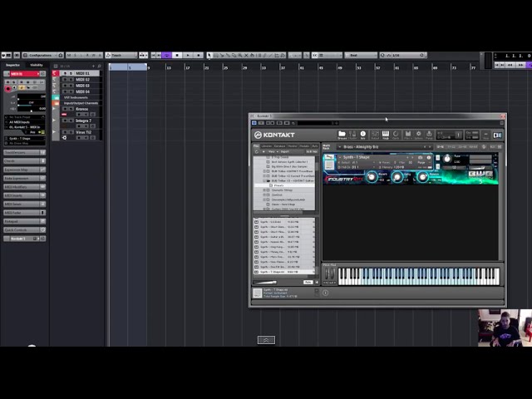The width and height of the screenshot is (532, 399).
Task: Mute the MIDI 04 track
Action: (65, 91)
